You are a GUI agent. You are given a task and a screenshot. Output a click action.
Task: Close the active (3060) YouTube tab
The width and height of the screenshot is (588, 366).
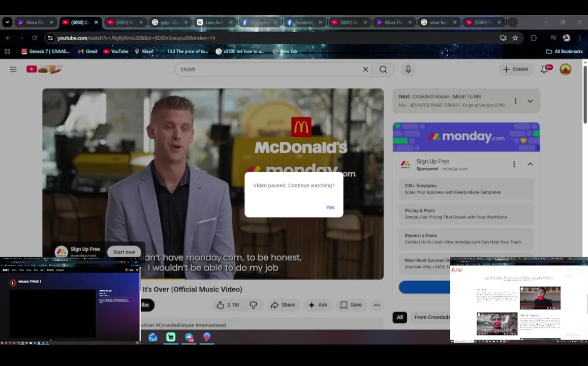pos(96,22)
